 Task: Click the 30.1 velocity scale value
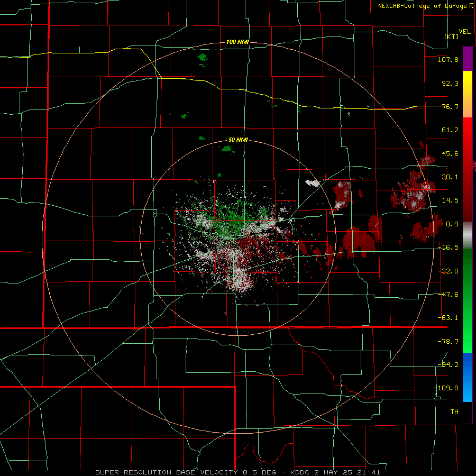[450, 177]
